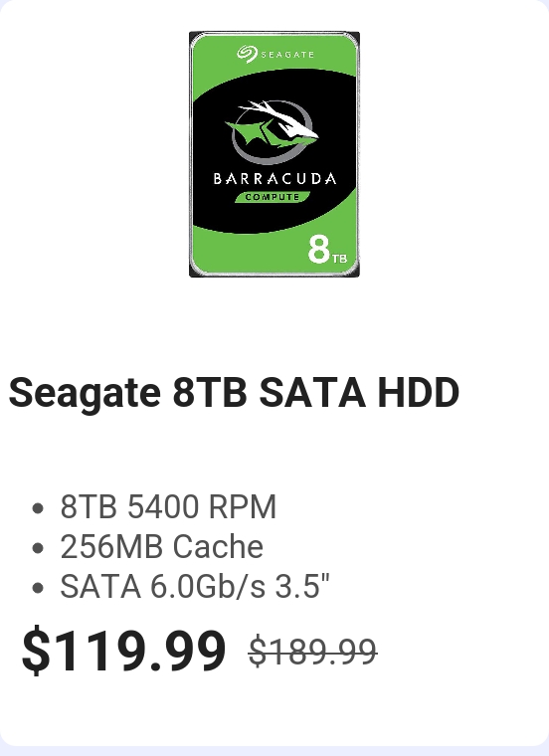Select the 256MB Cache spec line
The image size is (549, 756).
point(162,547)
